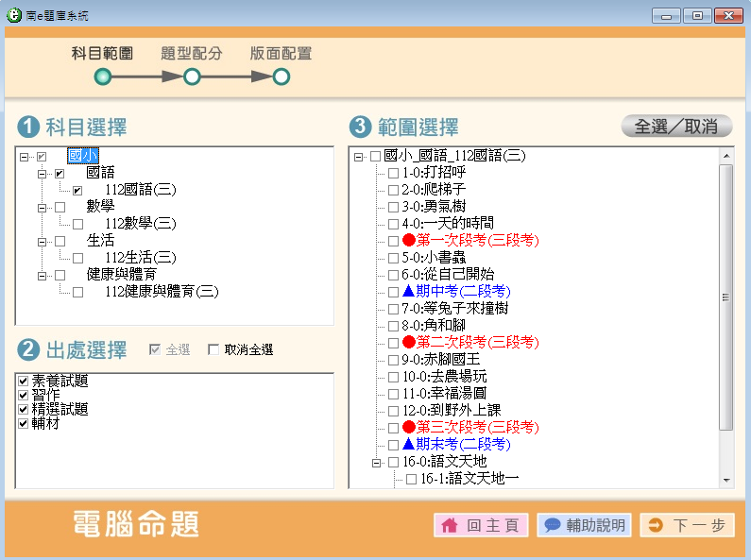The height and width of the screenshot is (560, 751).
Task: Uncheck the 素養試題 source checkbox
Action: (24, 382)
